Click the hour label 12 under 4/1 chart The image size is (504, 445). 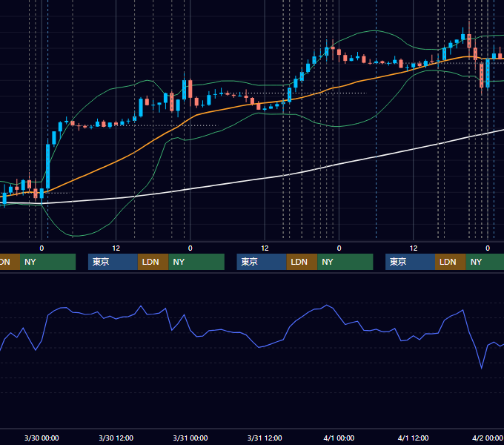[414, 248]
